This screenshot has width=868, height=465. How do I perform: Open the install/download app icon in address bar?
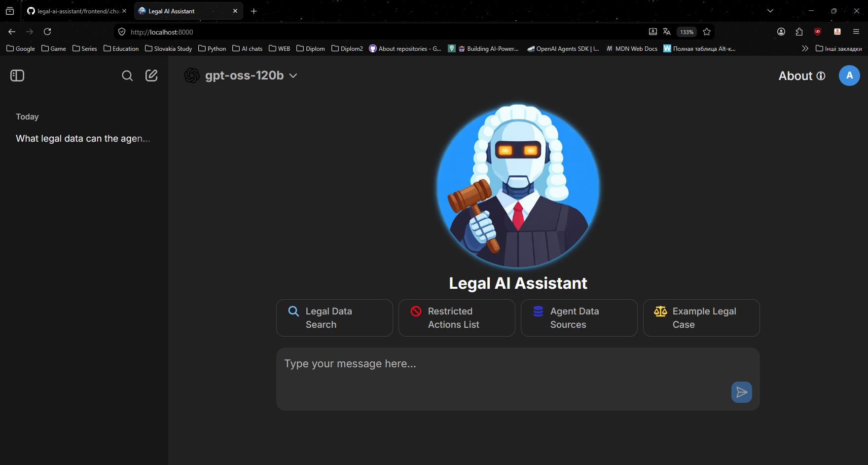(x=652, y=32)
